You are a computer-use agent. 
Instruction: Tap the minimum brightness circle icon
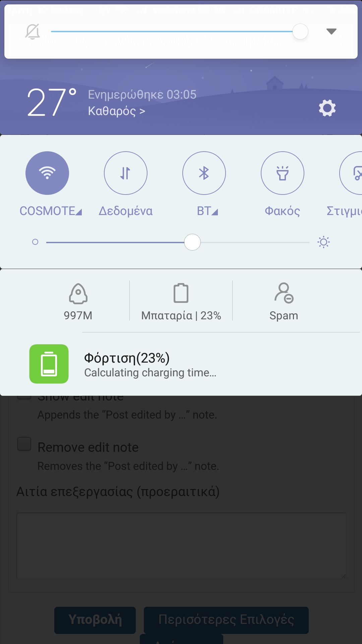(35, 242)
